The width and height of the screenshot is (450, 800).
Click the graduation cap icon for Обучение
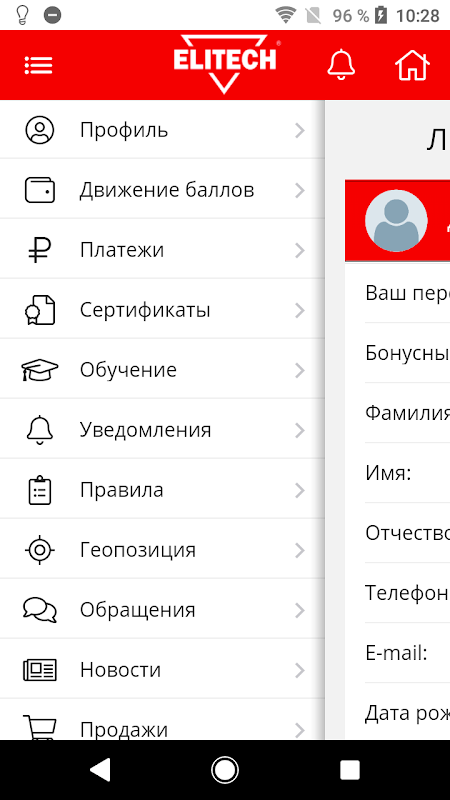(x=39, y=370)
